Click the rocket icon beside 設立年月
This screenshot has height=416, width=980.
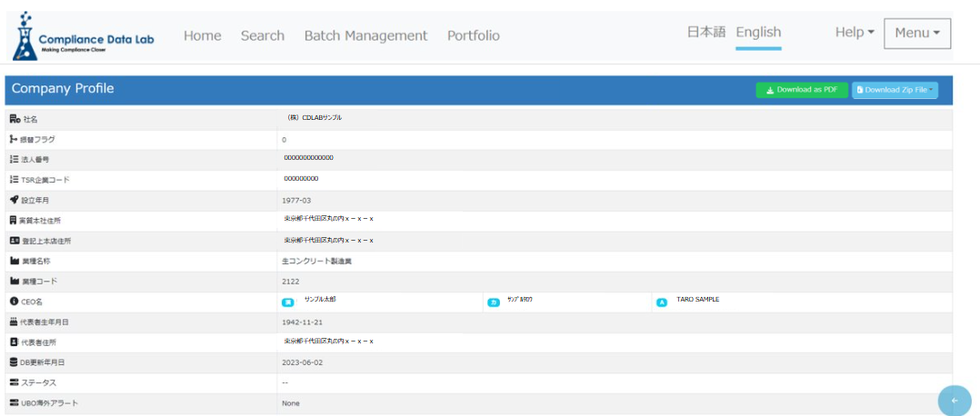coord(15,200)
